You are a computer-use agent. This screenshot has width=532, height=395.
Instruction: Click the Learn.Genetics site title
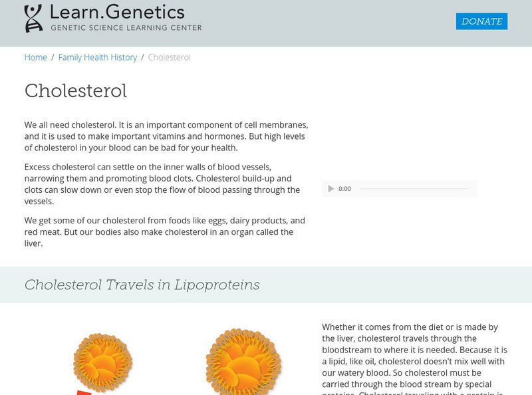(118, 12)
